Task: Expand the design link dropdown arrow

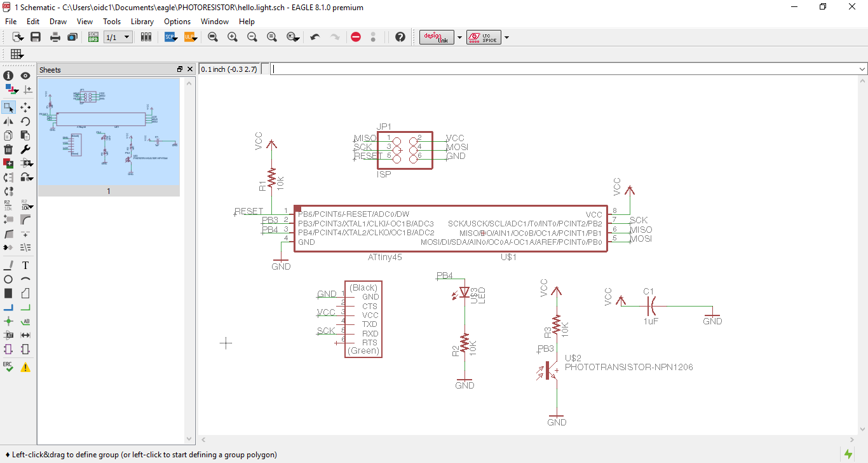Action: (460, 38)
